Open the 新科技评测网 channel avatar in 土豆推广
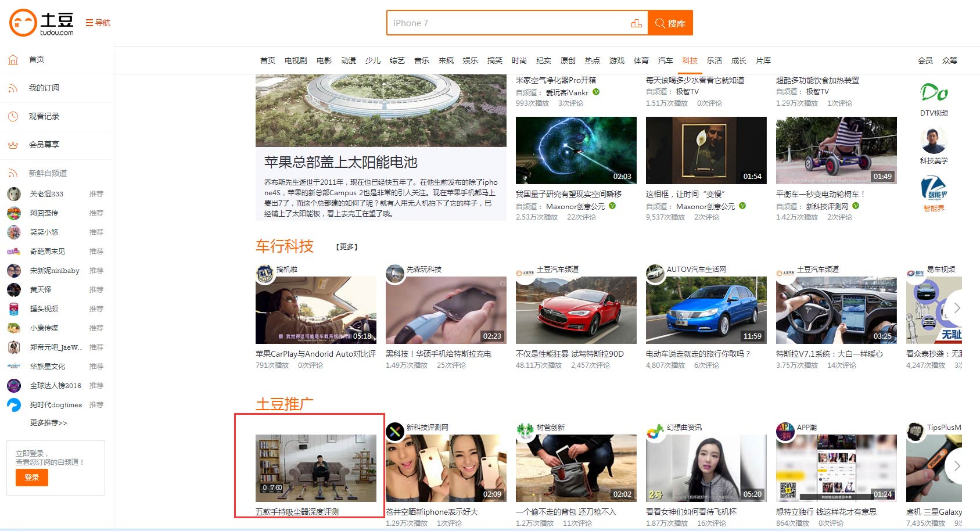 pos(395,432)
